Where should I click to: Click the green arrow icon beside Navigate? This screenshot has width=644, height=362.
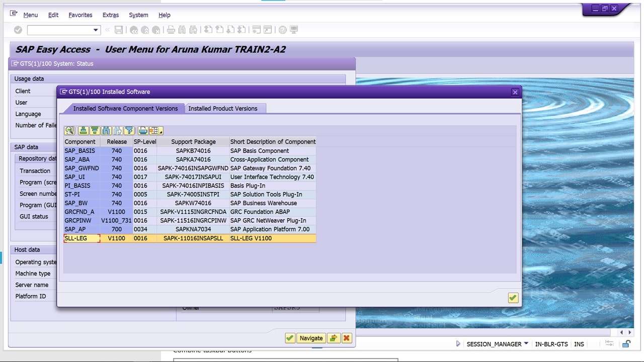point(333,338)
